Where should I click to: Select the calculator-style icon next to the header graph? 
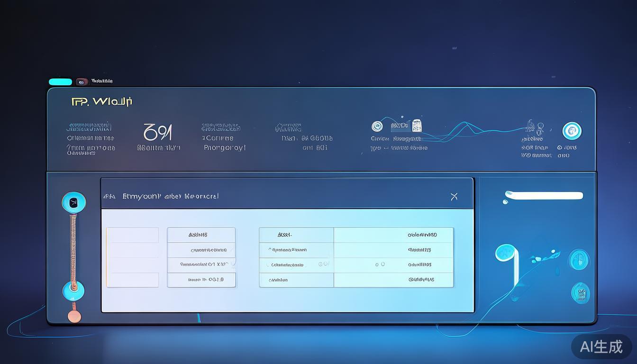pyautogui.click(x=416, y=126)
